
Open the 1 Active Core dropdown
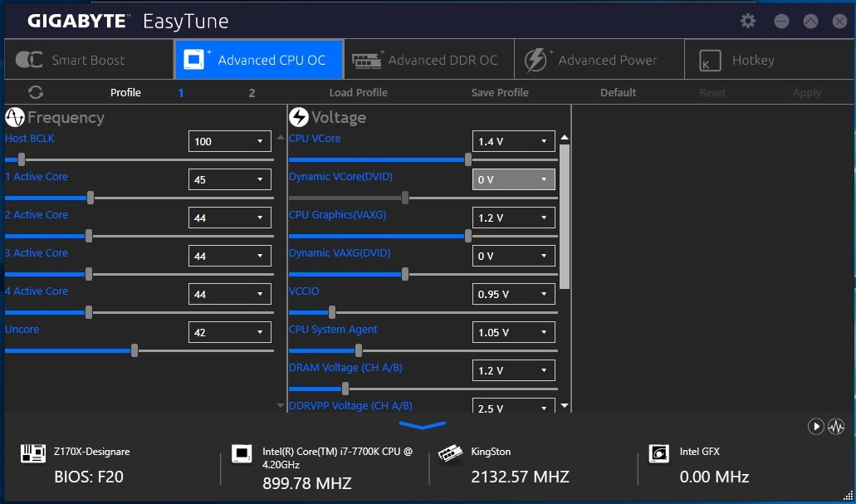tap(230, 179)
